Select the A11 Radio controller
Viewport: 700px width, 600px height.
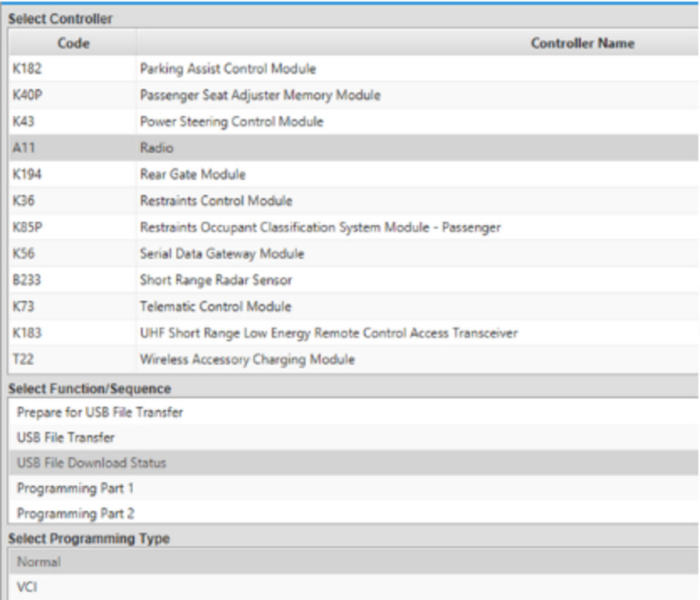pyautogui.click(x=354, y=148)
